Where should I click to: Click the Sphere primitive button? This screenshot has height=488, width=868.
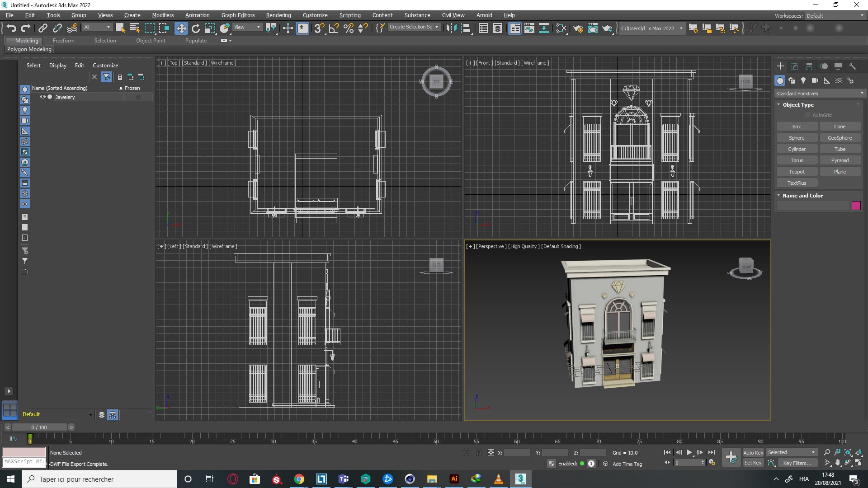click(797, 138)
